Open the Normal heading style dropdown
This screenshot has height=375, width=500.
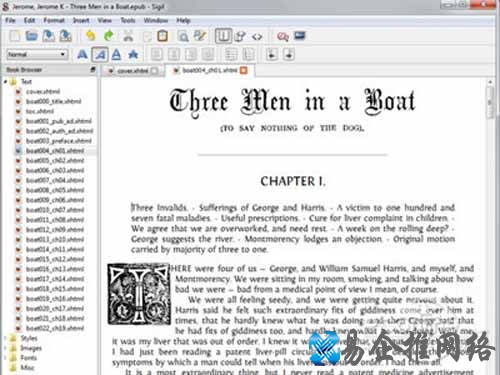click(37, 54)
